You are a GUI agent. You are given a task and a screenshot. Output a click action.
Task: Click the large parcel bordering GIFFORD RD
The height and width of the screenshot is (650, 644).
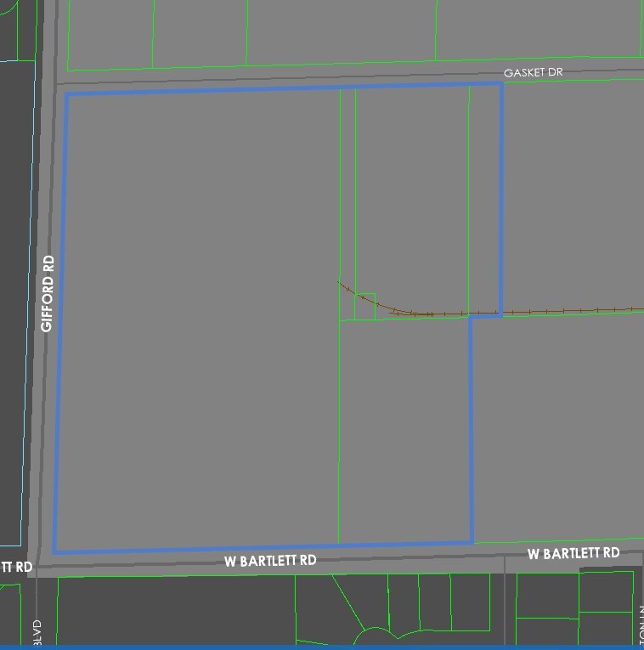tap(199, 319)
